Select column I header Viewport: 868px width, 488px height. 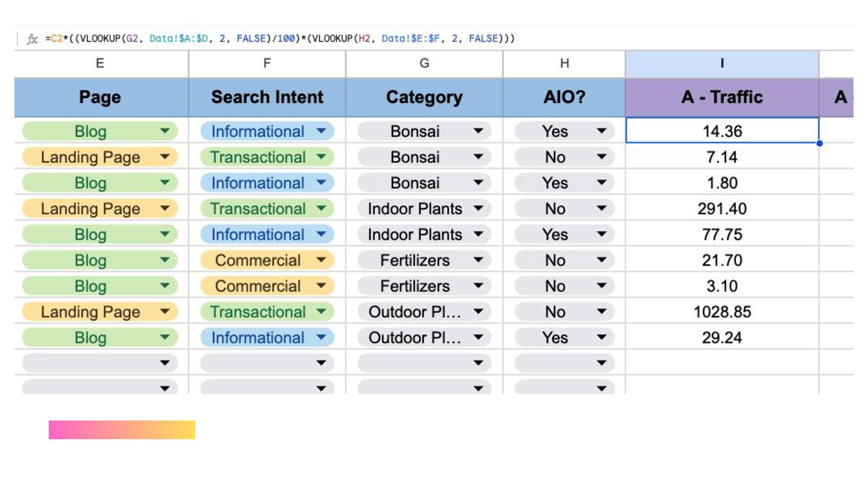point(722,64)
